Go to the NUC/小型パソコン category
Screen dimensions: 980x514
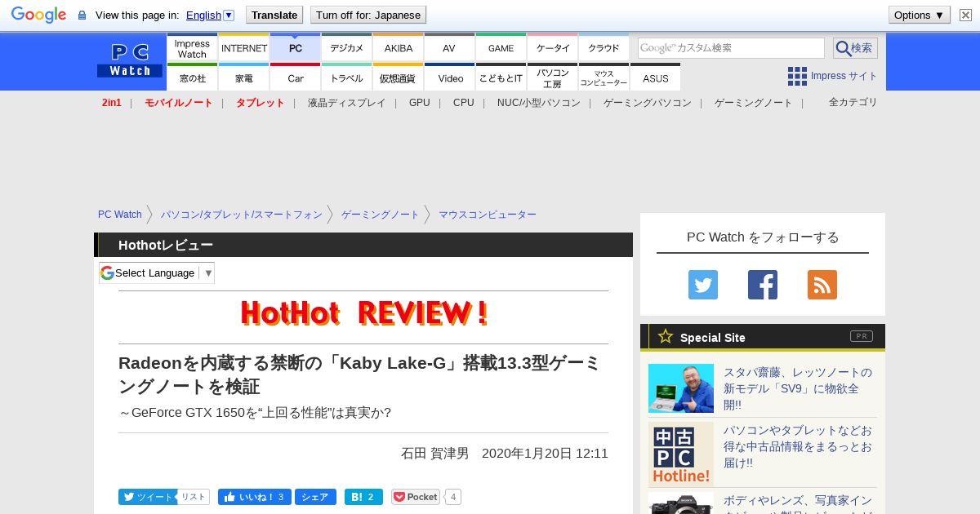pyautogui.click(x=539, y=103)
